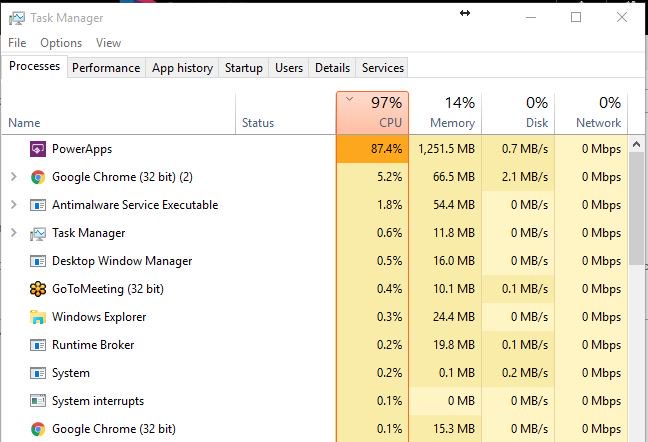Open the View menu
This screenshot has height=442, width=648.
click(108, 43)
